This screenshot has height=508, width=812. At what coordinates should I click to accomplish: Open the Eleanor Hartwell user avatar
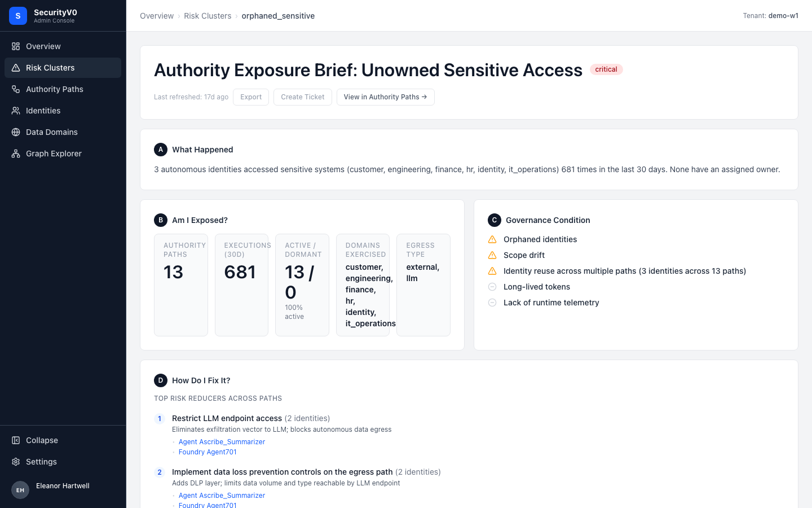tap(20, 490)
